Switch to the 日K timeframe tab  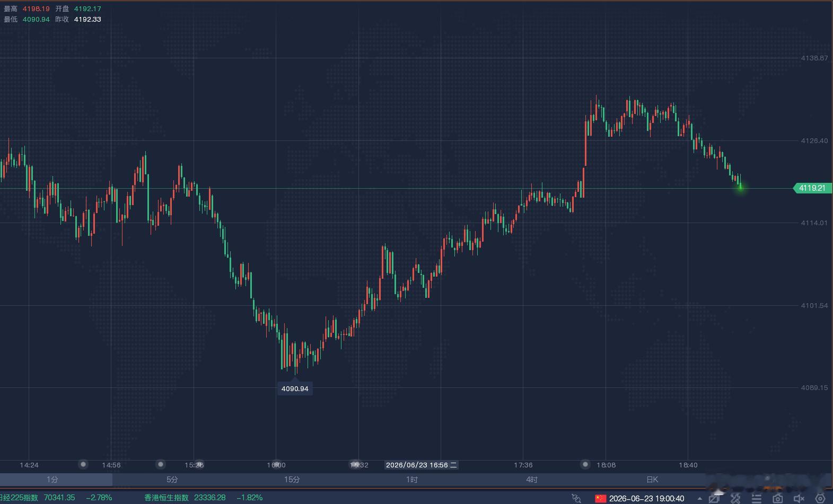(652, 480)
